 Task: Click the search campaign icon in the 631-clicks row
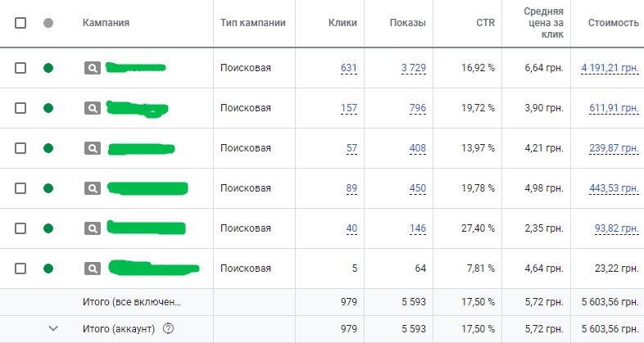pyautogui.click(x=92, y=68)
